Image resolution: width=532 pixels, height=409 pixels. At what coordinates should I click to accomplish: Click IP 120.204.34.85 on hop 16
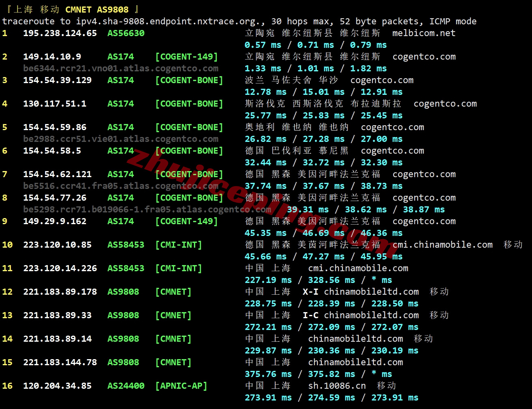click(57, 386)
